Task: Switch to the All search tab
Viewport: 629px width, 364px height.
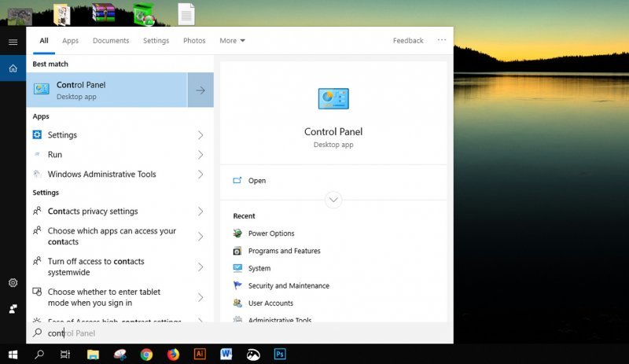Action: click(44, 41)
